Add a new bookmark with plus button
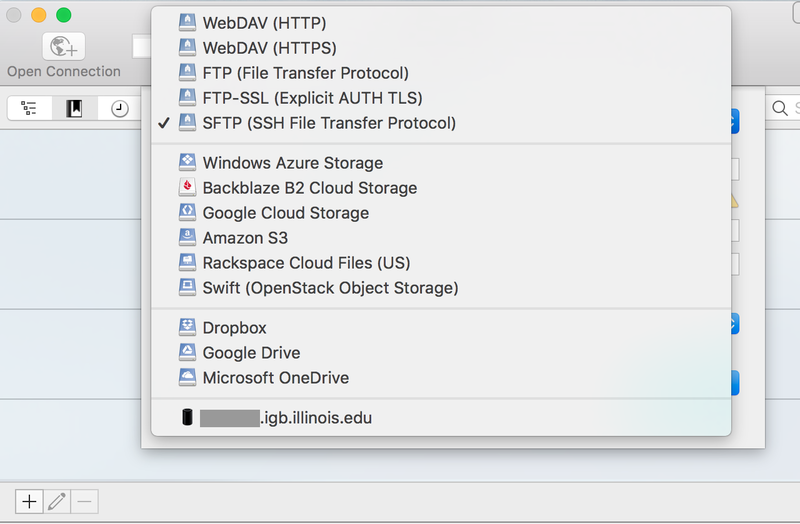Image resolution: width=800 pixels, height=524 pixels. click(30, 501)
